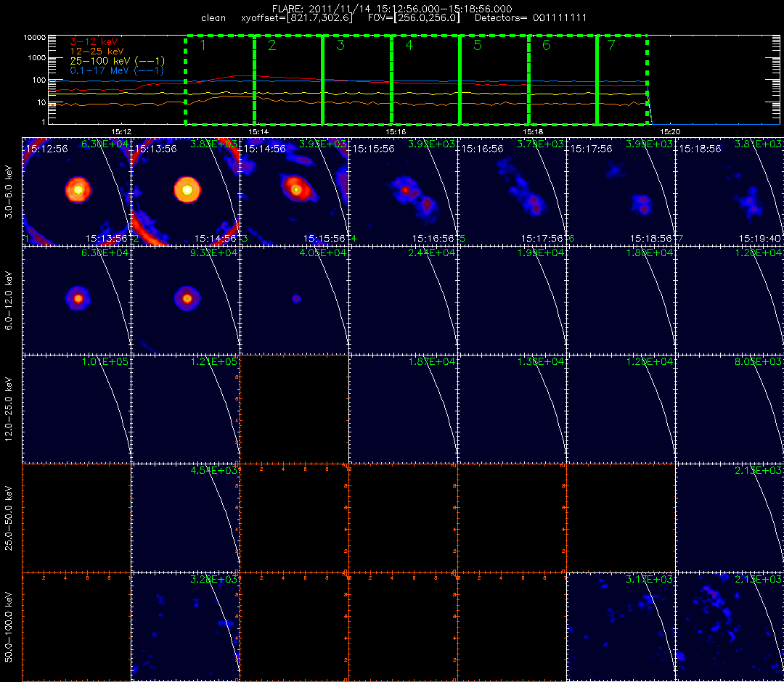Open the 3-6 keV image starting 15:18:56
784x682 pixels.
730,192
